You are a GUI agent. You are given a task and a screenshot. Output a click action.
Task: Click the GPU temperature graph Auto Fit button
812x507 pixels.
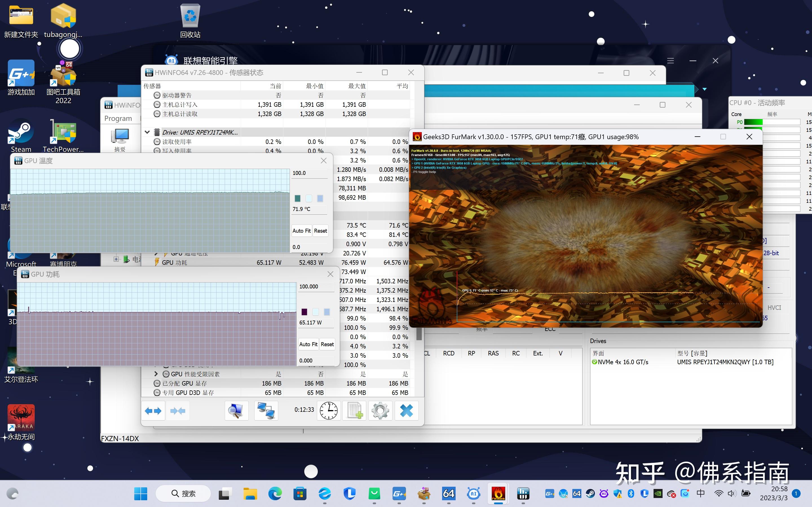point(301,230)
